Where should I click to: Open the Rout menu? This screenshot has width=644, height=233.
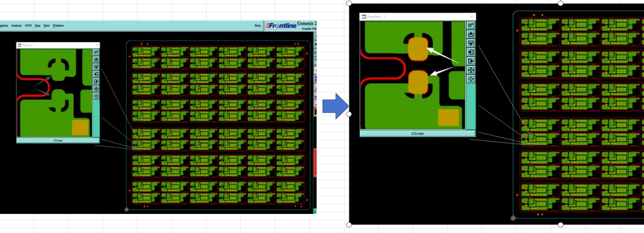point(47,25)
